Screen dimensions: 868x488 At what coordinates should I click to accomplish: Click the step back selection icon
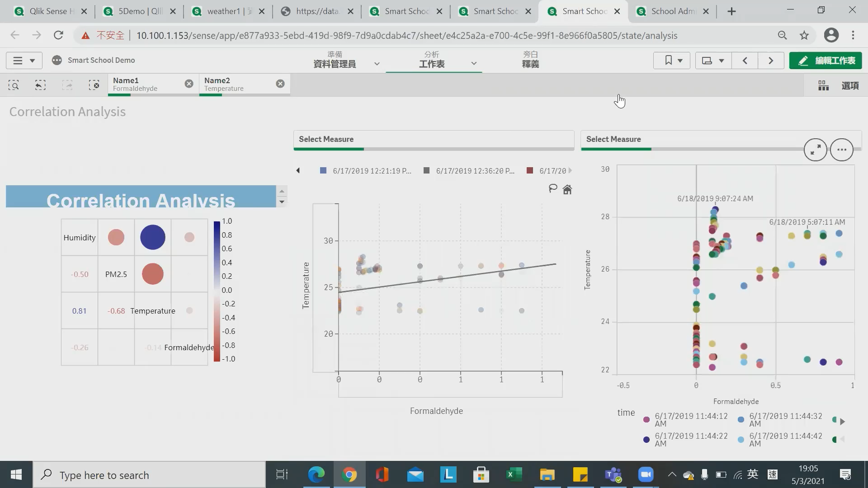point(40,85)
